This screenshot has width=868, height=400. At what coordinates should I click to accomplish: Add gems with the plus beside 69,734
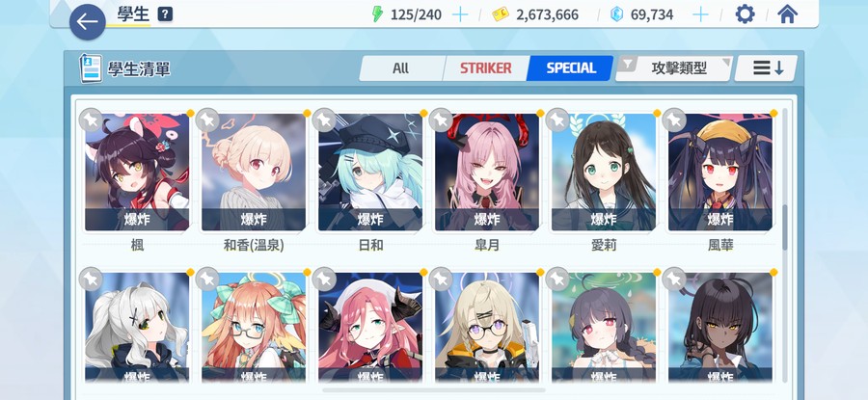[x=700, y=14]
